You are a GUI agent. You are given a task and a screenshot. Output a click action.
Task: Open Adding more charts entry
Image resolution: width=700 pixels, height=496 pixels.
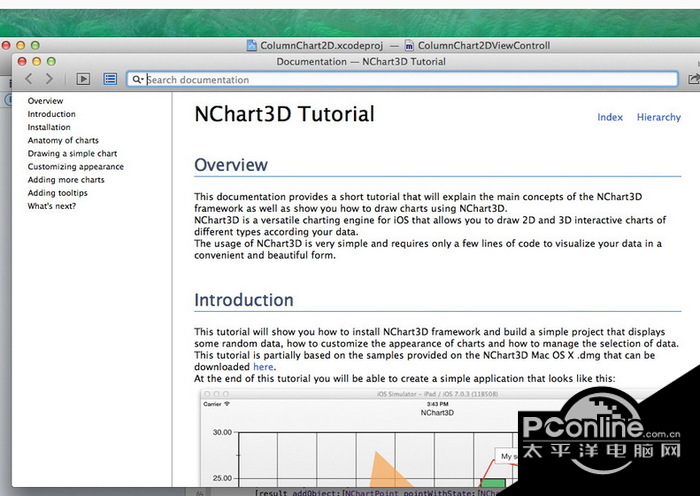coord(66,179)
